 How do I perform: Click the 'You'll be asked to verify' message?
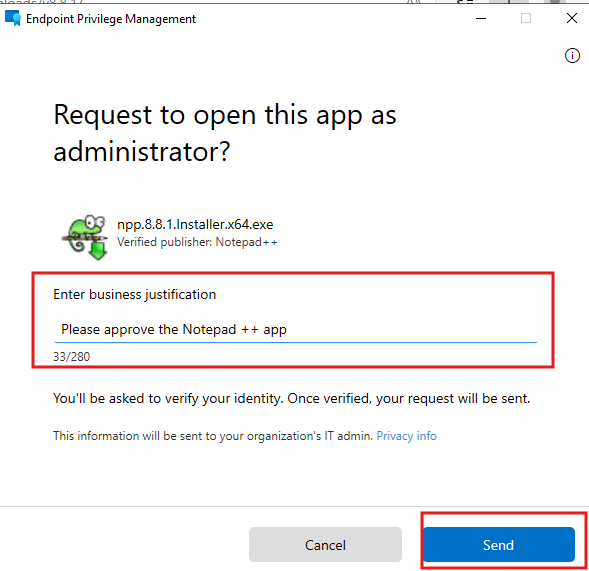[x=291, y=398]
